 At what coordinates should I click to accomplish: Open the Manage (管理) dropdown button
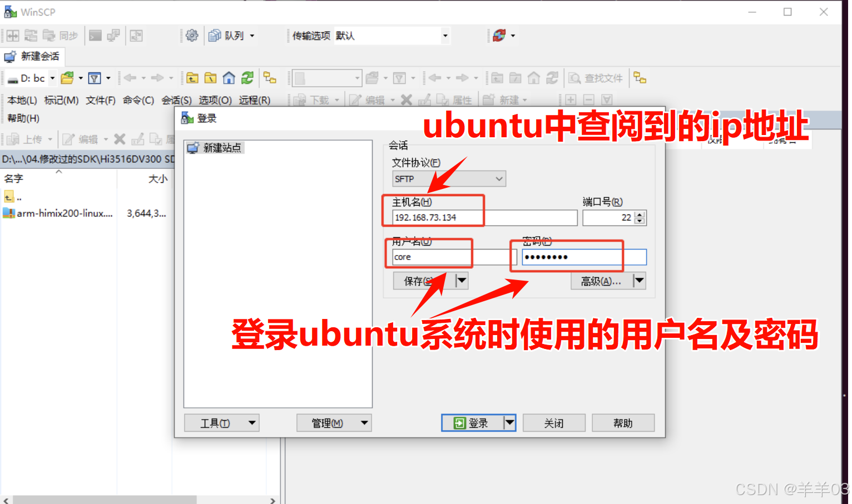[x=334, y=423]
